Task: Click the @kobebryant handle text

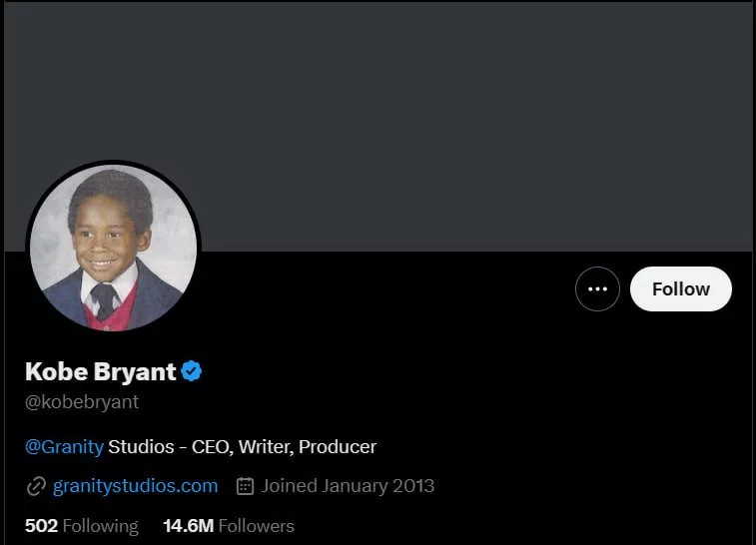Action: point(82,402)
